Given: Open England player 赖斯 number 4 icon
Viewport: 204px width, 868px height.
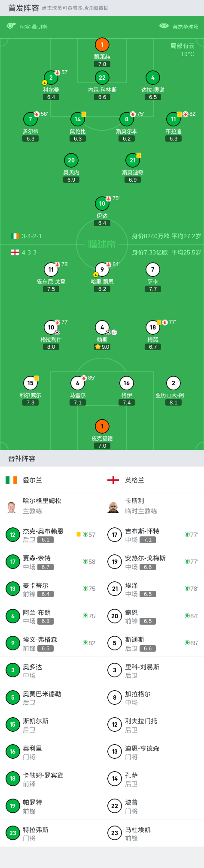Looking at the screenshot, I should 102,327.
